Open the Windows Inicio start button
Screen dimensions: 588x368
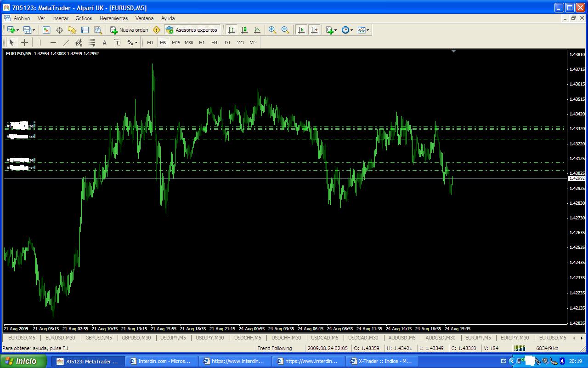[23, 361]
